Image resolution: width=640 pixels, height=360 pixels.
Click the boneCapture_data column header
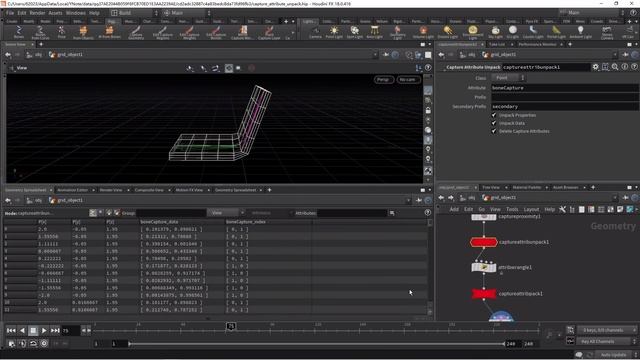pyautogui.click(x=159, y=222)
